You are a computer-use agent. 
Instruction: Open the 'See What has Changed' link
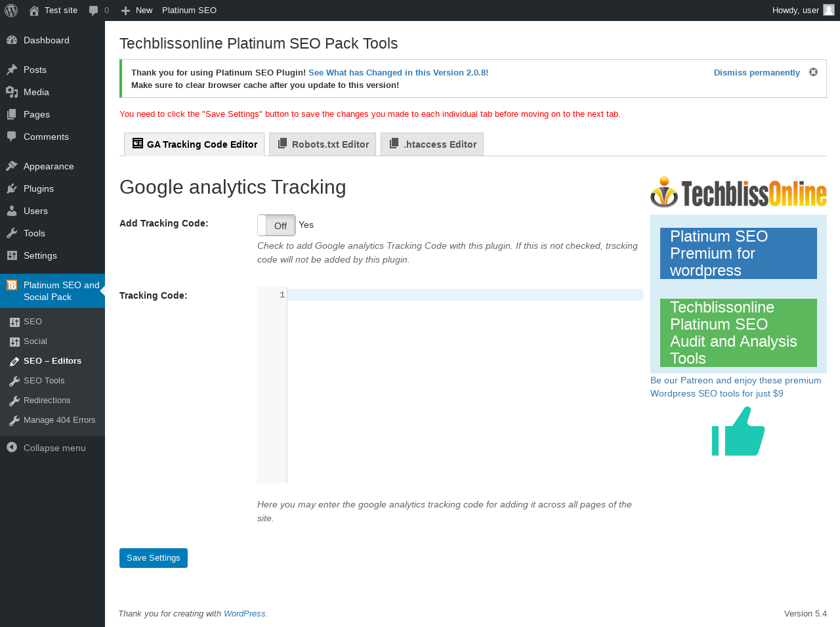click(398, 73)
